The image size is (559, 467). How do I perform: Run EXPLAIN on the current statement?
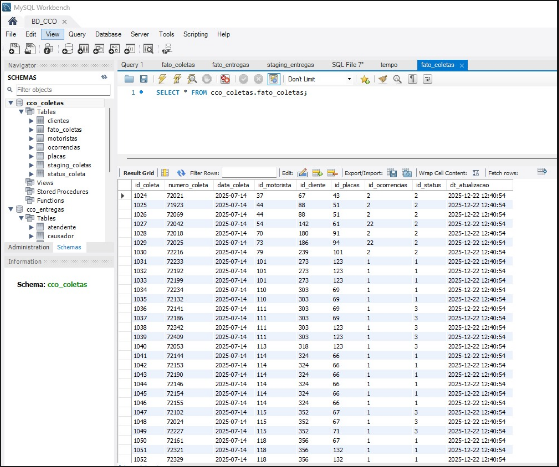tap(192, 79)
